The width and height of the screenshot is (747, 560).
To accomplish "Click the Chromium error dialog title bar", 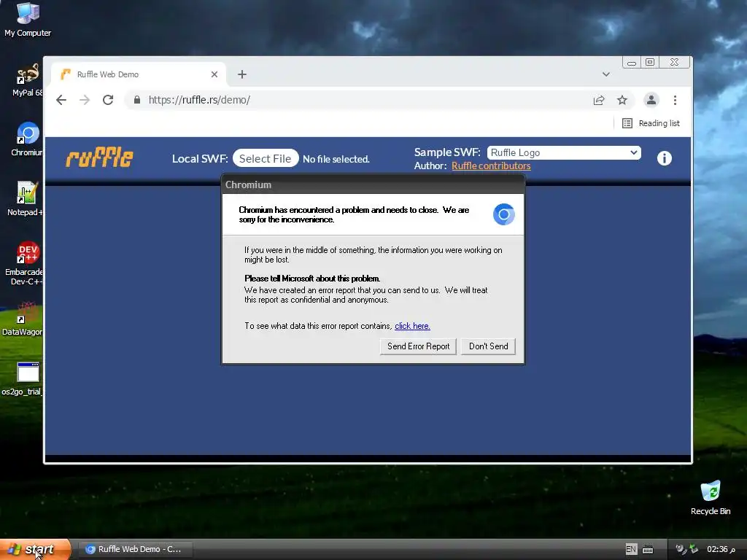I will click(x=373, y=184).
